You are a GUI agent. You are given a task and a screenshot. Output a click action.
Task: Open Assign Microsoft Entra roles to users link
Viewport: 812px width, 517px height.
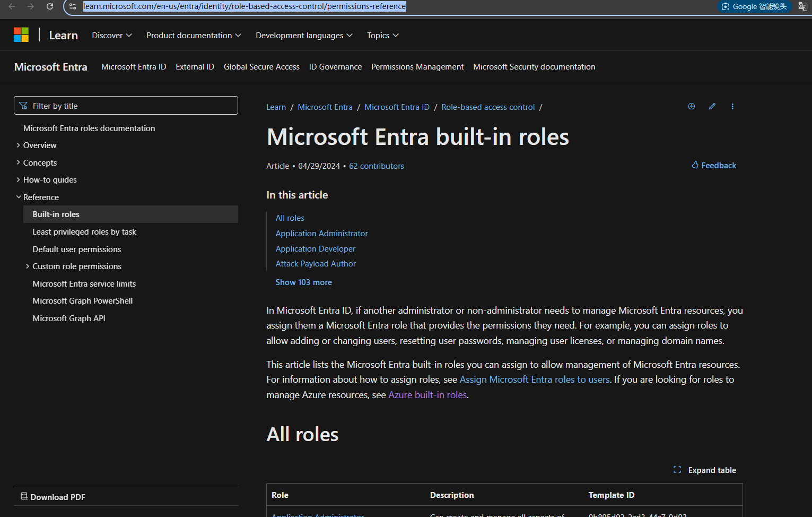[535, 380]
